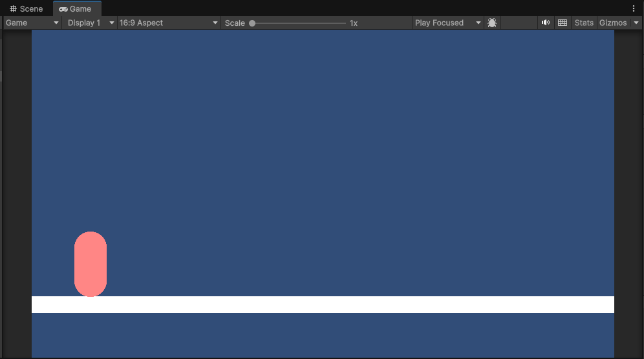
Task: Click the blue background above the capsule
Action: tap(91, 162)
